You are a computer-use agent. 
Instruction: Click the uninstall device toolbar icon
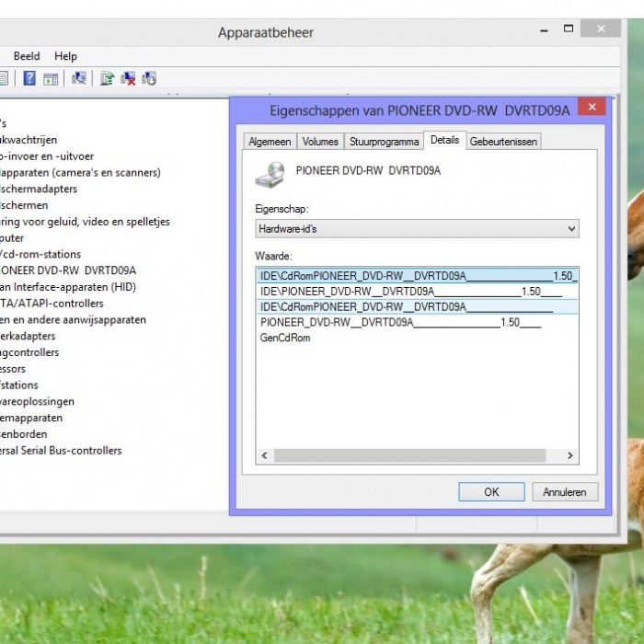pyautogui.click(x=128, y=78)
